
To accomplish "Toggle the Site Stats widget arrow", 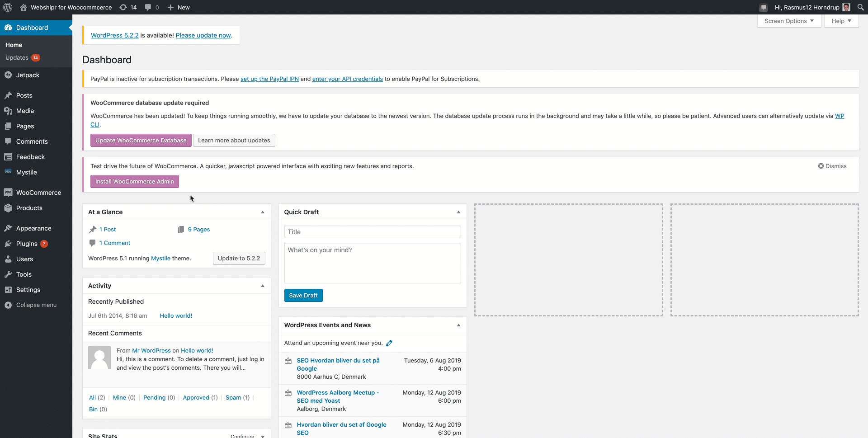I will click(x=263, y=436).
